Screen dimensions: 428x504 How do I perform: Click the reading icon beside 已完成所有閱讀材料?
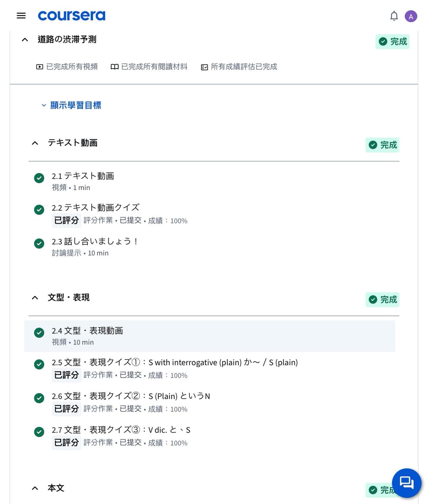coord(114,67)
